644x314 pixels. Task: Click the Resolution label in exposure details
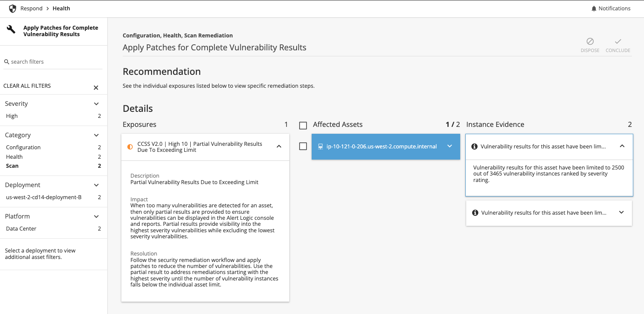tap(144, 254)
